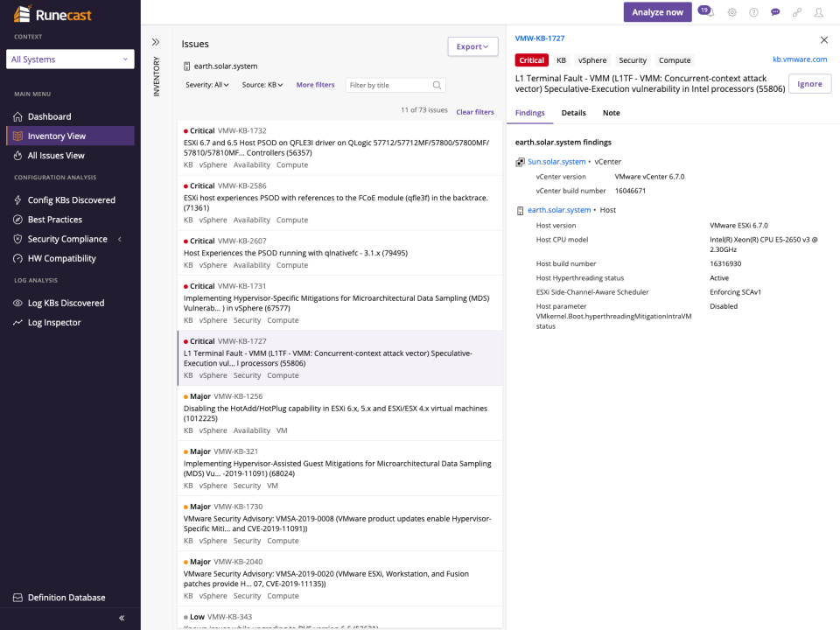Open the user profile icon
Screen dimensions: 840x630
(x=819, y=12)
